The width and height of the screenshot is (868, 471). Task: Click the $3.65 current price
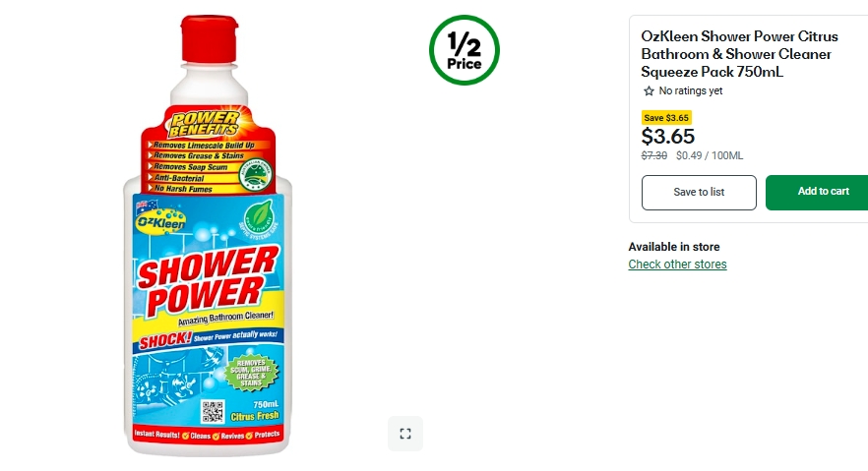(x=667, y=136)
